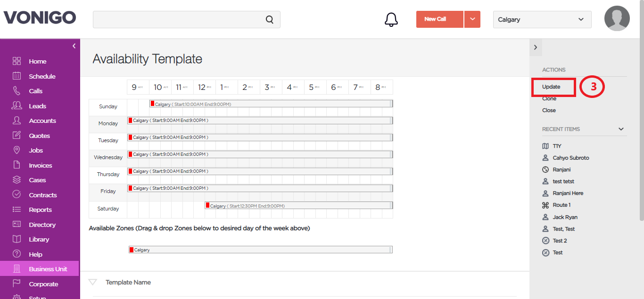The width and height of the screenshot is (644, 299).
Task: Click the Schedule calendar icon
Action: click(x=17, y=76)
